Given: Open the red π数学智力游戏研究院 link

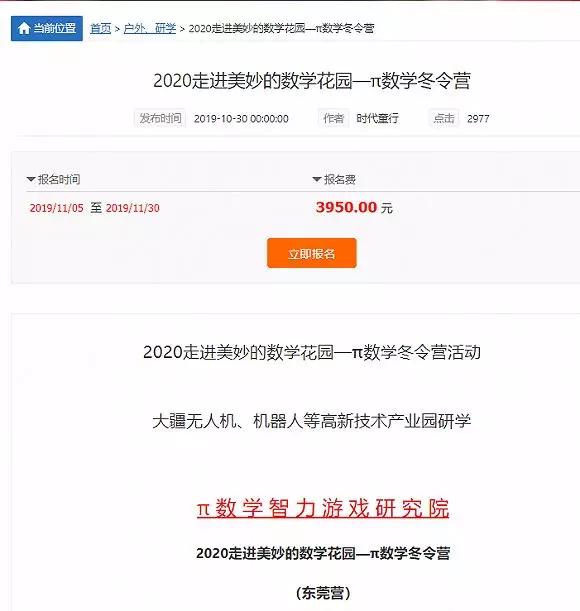Looking at the screenshot, I should click(323, 508).
